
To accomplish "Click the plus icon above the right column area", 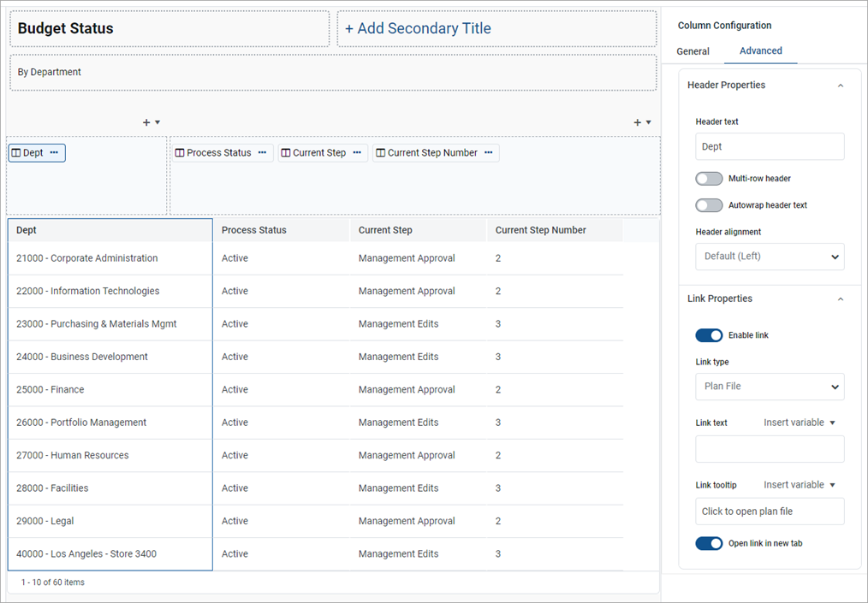I will click(x=637, y=122).
